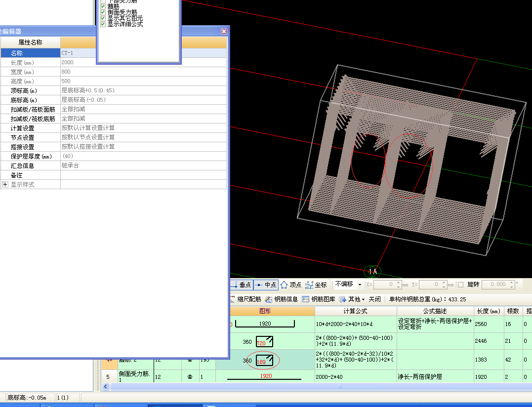
Task: Toggle the 坐标 coordinate snap icon
Action: point(316,285)
